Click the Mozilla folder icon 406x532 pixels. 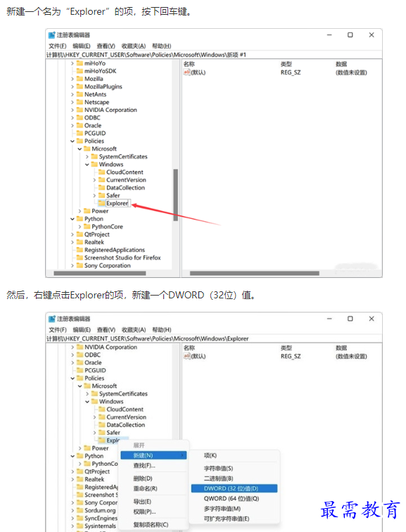[x=80, y=79]
